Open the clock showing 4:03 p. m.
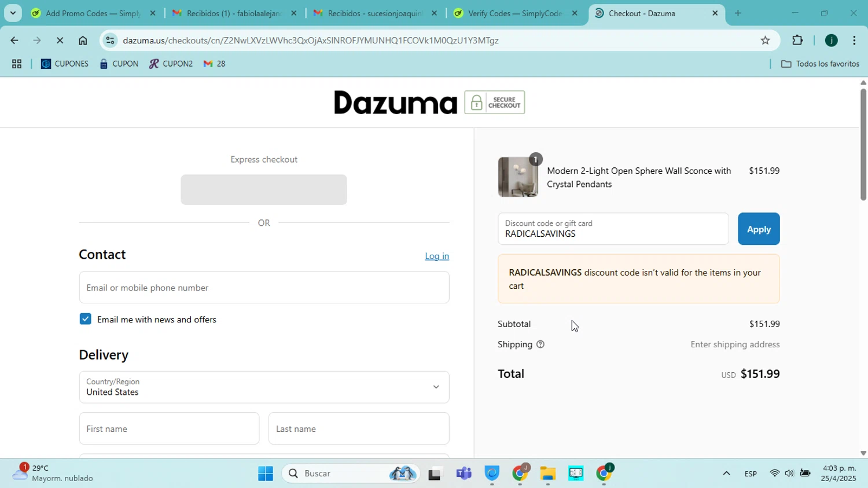 [x=839, y=473]
